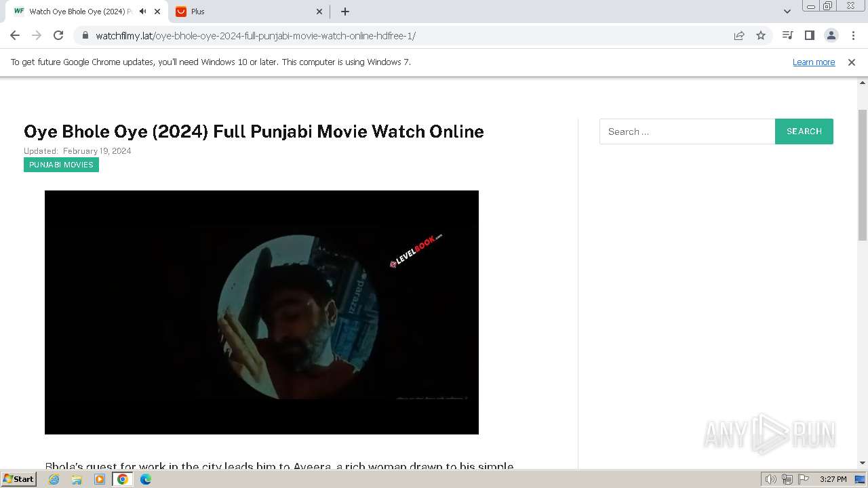Switch to the Plus tab
Viewport: 868px width, 488px height.
pyautogui.click(x=249, y=12)
